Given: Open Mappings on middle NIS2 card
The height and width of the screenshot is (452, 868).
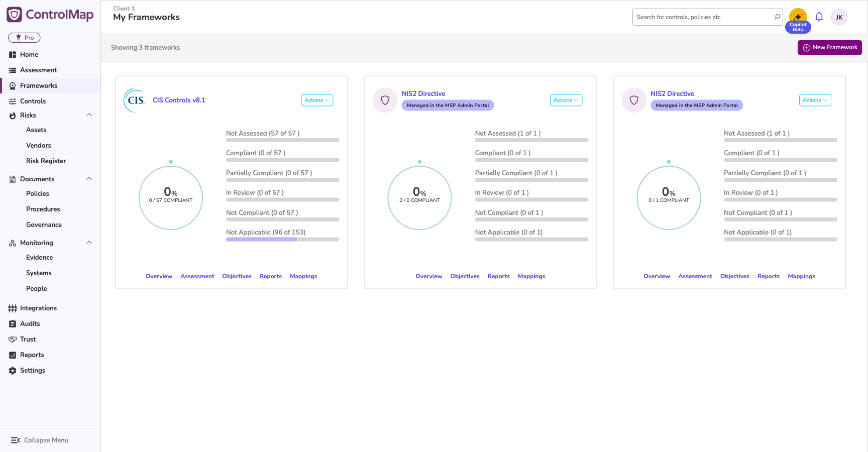Looking at the screenshot, I should pos(531,277).
